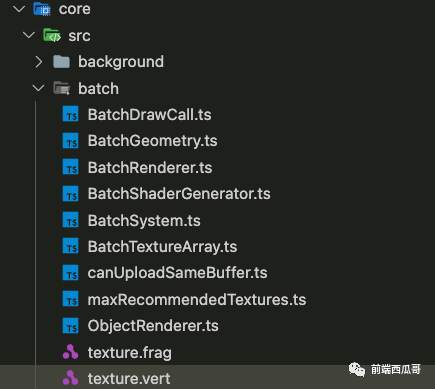Click shader icon beside texture.frag

71,352
